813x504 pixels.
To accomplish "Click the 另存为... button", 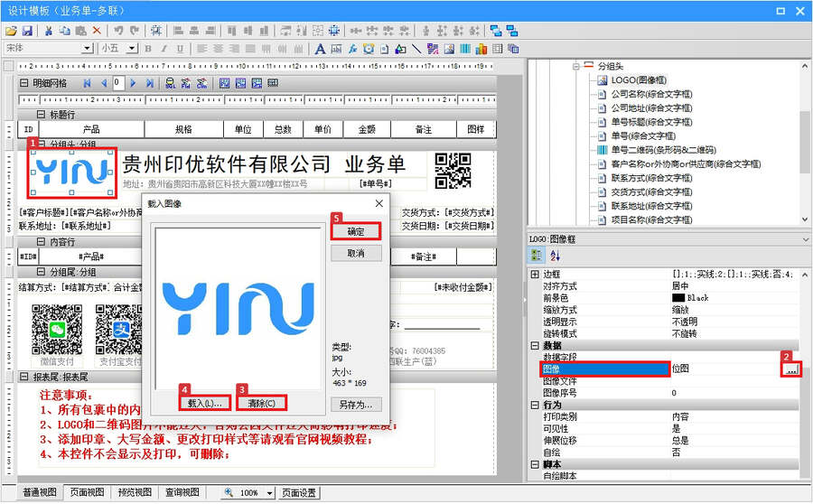I will 356,405.
